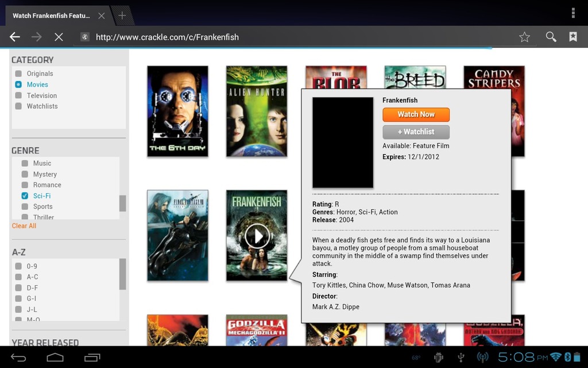Check the Mystery genre box
The height and width of the screenshot is (368, 588).
(x=25, y=174)
